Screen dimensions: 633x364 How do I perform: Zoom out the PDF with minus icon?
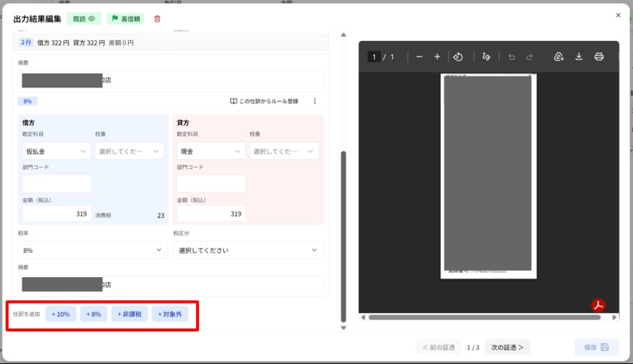click(x=419, y=57)
